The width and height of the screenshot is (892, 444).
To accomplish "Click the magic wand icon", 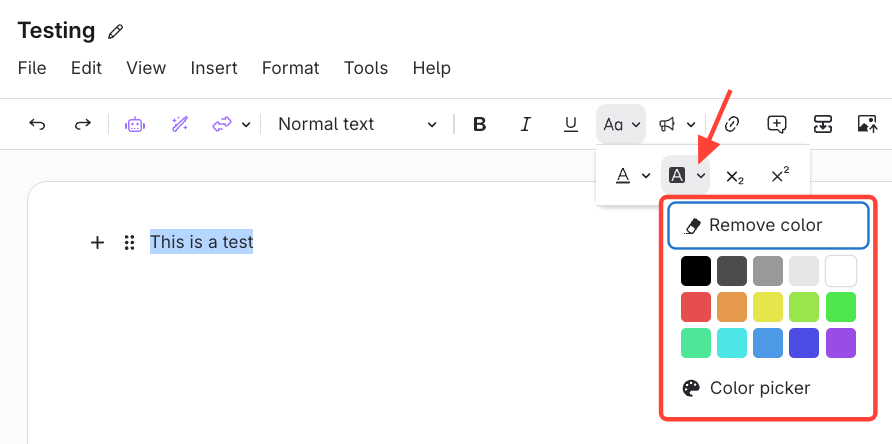I will click(180, 124).
